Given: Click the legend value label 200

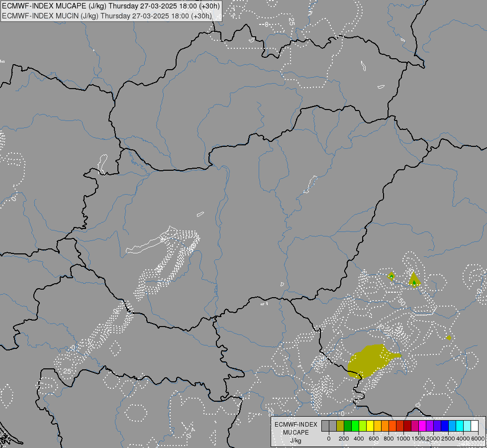Looking at the screenshot, I should coord(344,439).
